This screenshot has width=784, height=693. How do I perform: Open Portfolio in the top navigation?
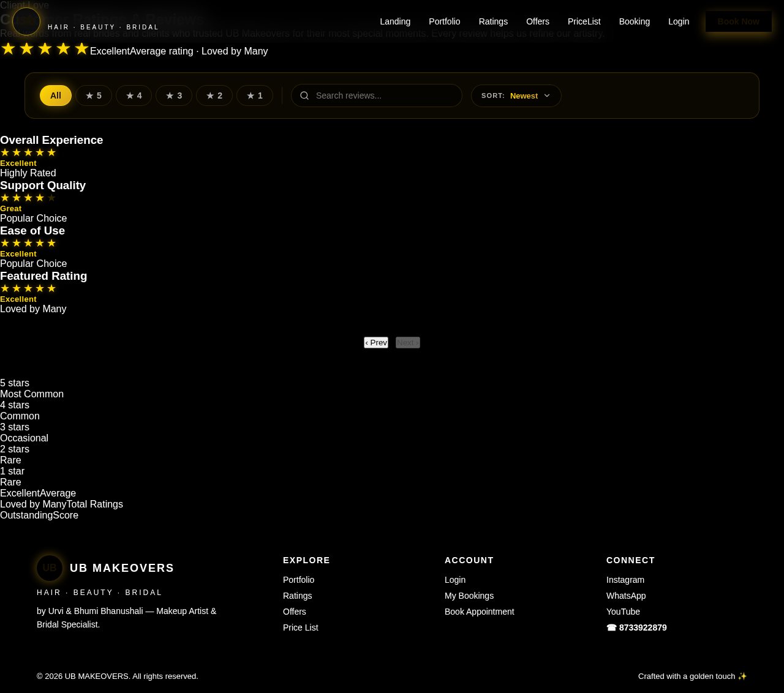445,21
